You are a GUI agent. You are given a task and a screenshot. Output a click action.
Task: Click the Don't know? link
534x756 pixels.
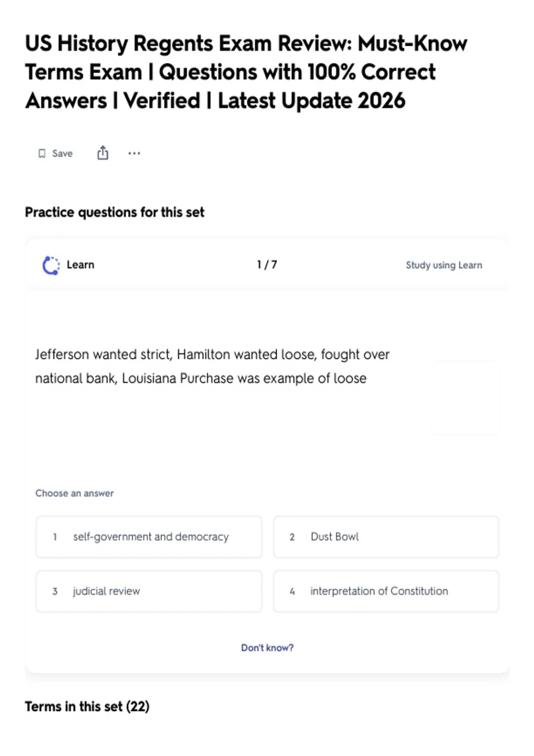click(x=267, y=647)
